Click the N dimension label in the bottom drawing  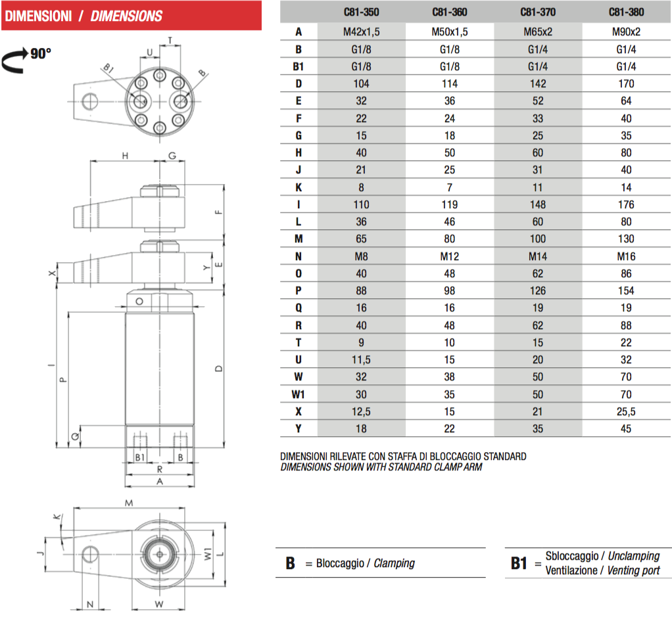tap(90, 605)
